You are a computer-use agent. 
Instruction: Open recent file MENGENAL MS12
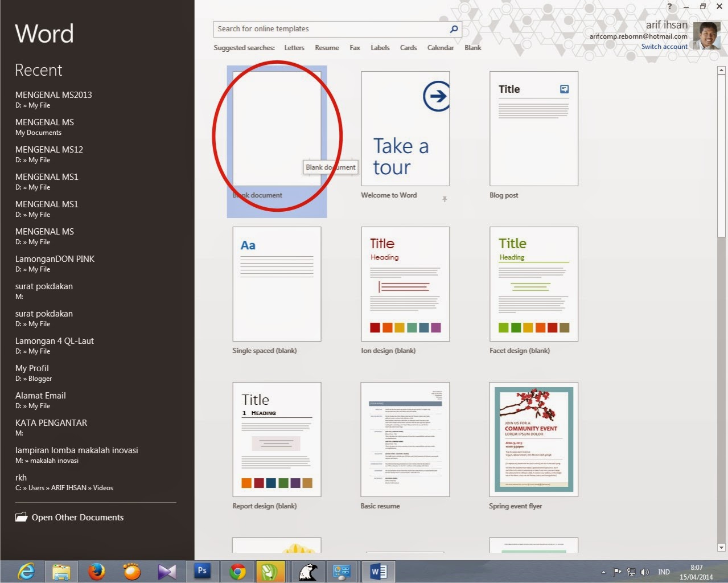[49, 154]
